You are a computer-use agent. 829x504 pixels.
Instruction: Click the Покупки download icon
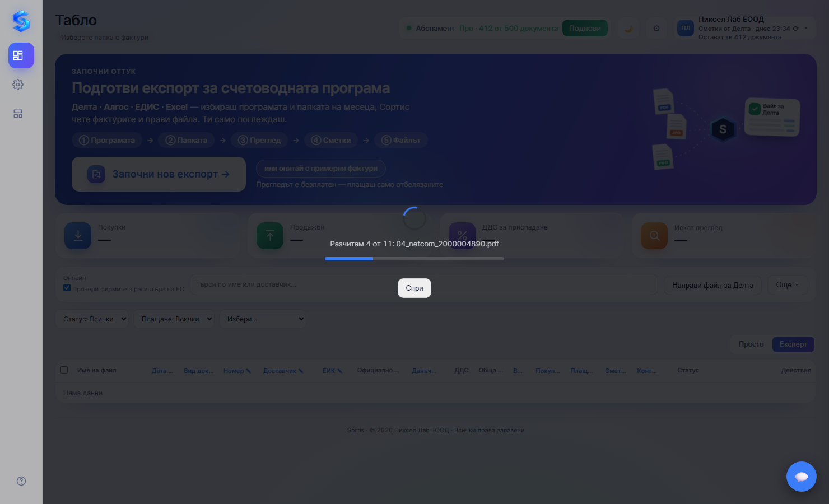point(78,236)
